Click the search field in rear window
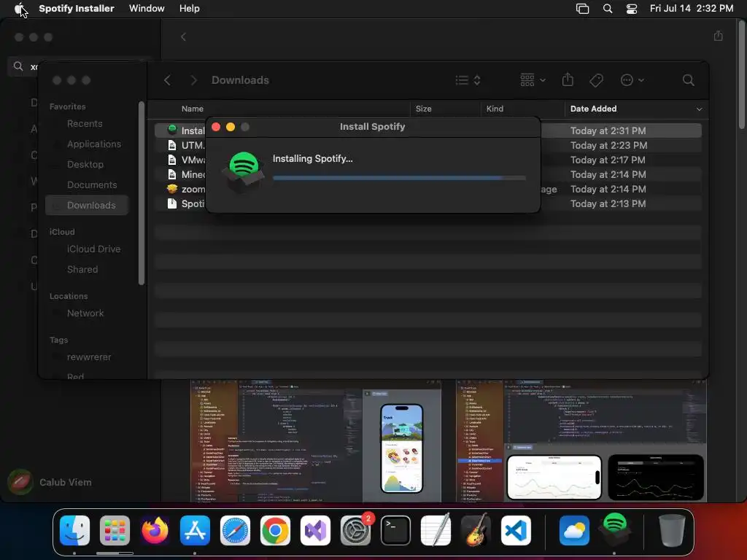Image resolution: width=747 pixels, height=560 pixels. click(24, 66)
